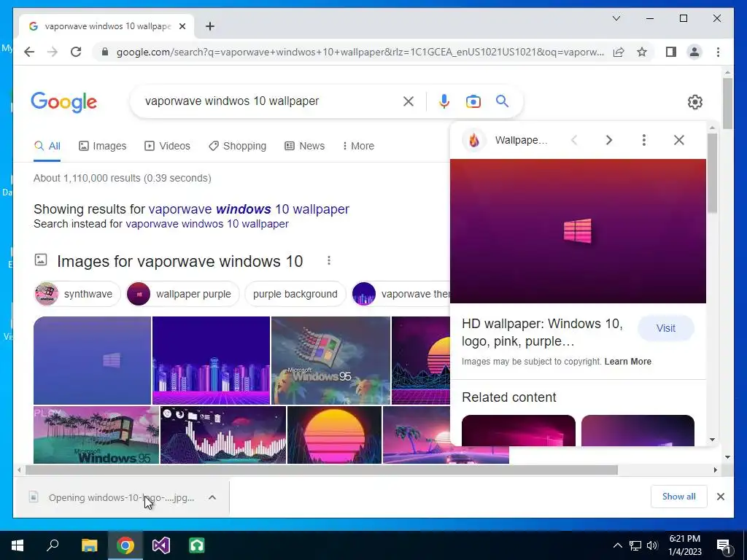Viewport: 747px width, 560px height.
Task: Open first related content pink thumbnail
Action: [x=519, y=430]
